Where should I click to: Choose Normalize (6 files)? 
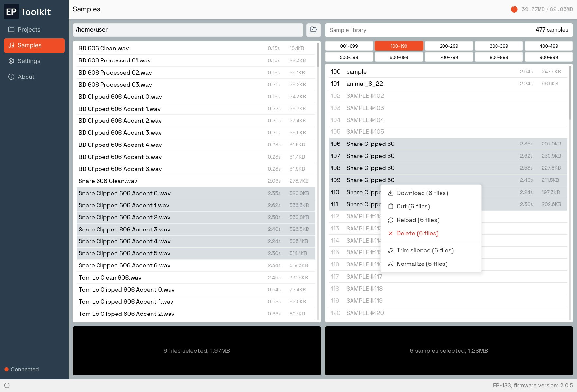[x=431, y=264]
